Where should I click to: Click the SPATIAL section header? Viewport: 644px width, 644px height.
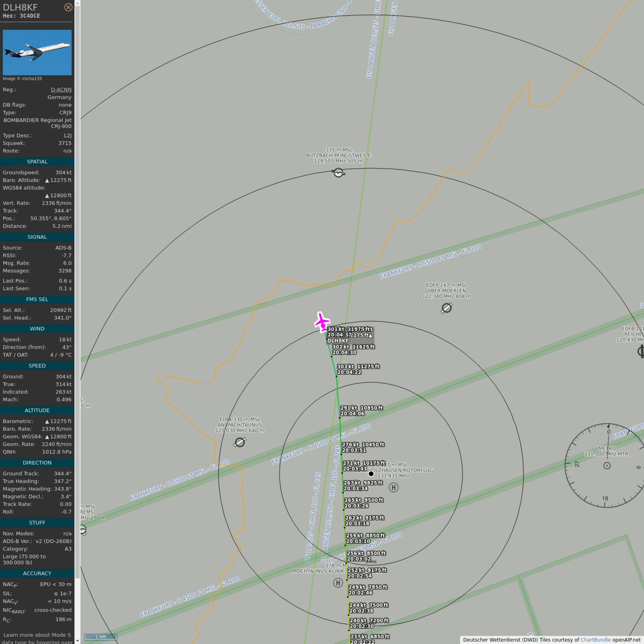(37, 161)
